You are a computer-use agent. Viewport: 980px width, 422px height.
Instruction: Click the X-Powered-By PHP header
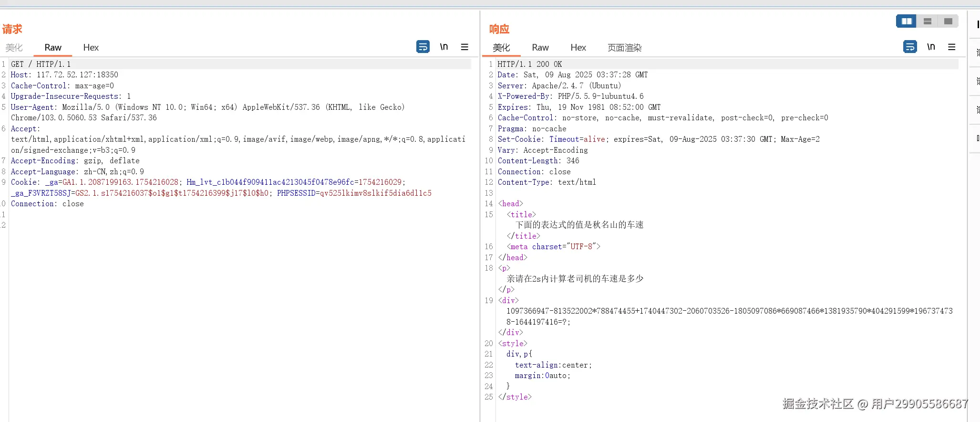click(x=570, y=96)
